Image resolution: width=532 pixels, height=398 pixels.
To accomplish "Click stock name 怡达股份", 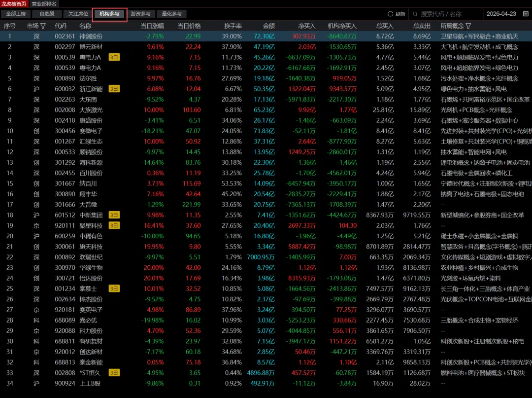I will [x=91, y=278].
